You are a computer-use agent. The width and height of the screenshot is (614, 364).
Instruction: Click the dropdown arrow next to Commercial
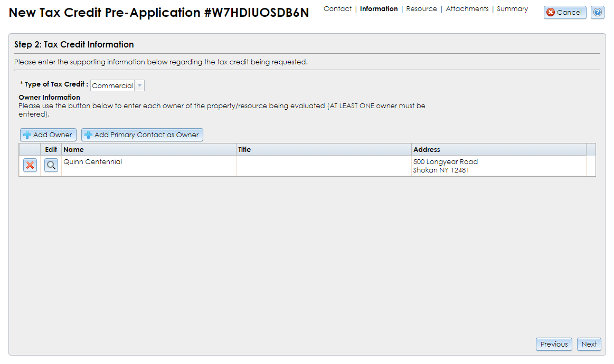[x=139, y=85]
